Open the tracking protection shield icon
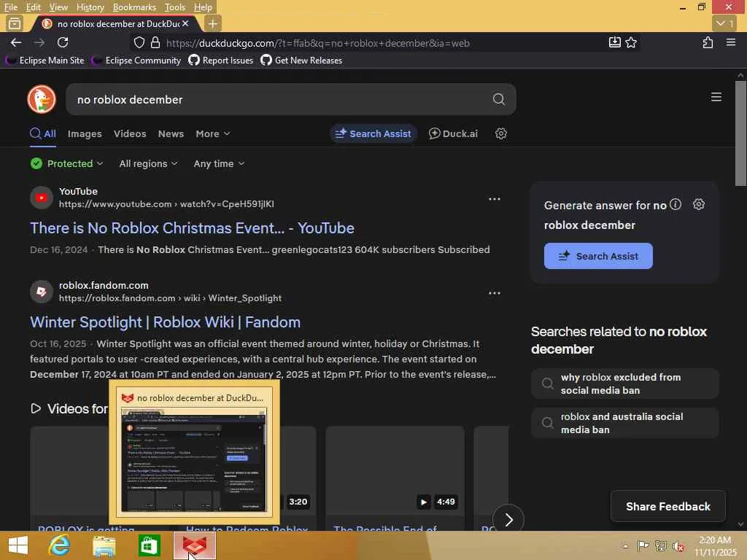Viewport: 747px width, 560px height. coord(139,43)
